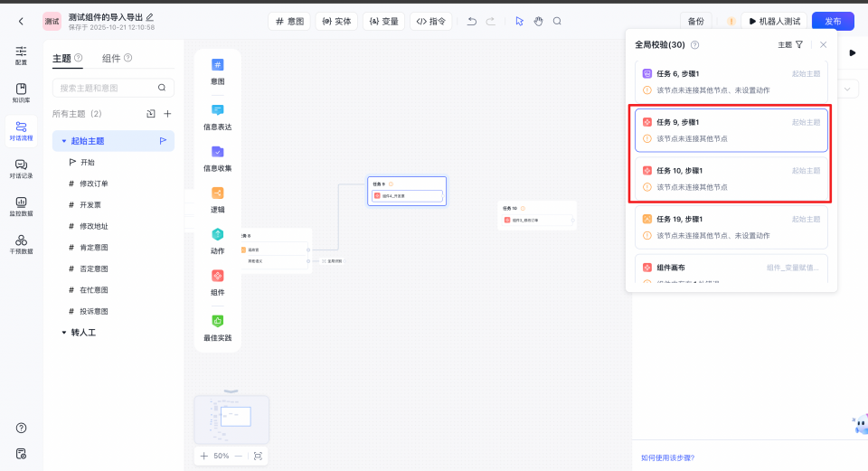The height and width of the screenshot is (471, 868).
Task: Open the 如何使用该步骤? help link
Action: (x=667, y=457)
